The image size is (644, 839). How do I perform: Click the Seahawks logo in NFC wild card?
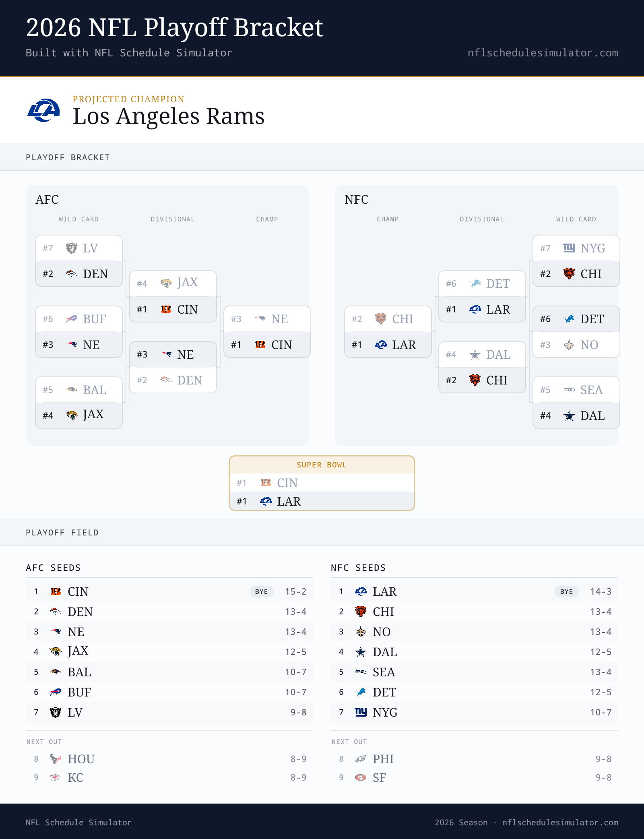pos(569,390)
